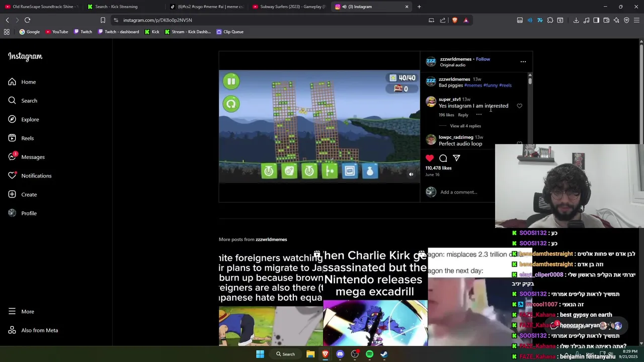This screenshot has height=362, width=644.
Task: Follow zzzwrldmemes account
Action: (483, 59)
